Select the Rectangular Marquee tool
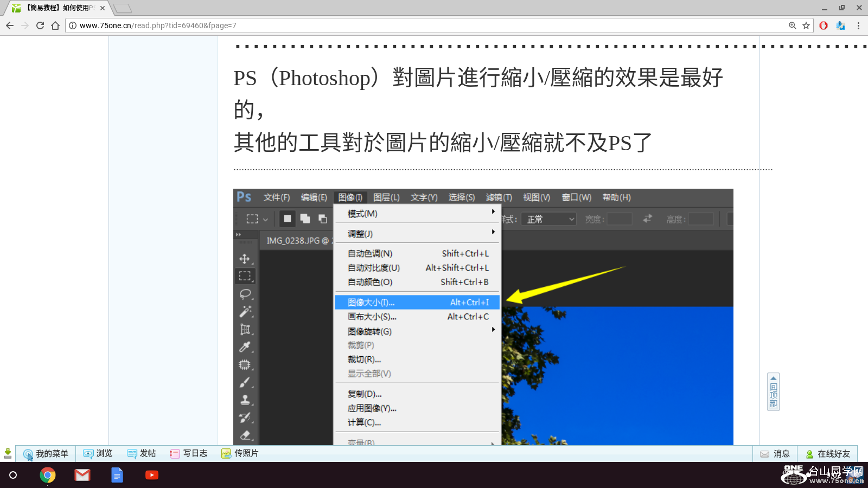Viewport: 868px width, 488px height. (245, 275)
